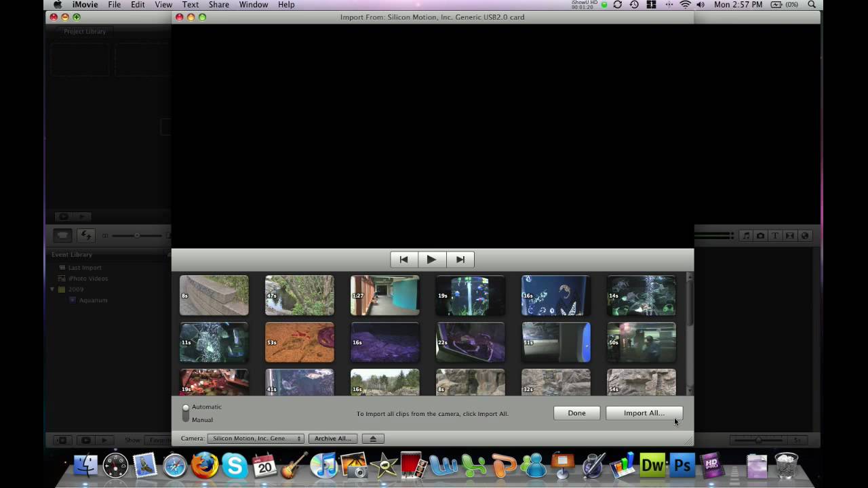Click the Done button
Image resolution: width=868 pixels, height=488 pixels.
(576, 413)
